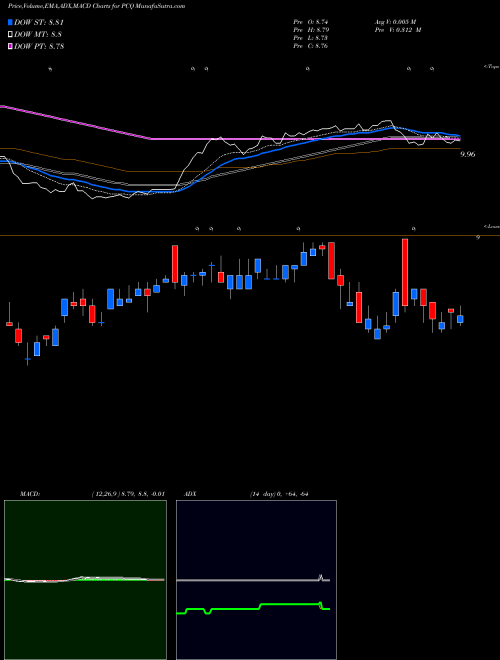The width and height of the screenshot is (500, 660).
Task: Click the MACD parameters '(12,26,9) 8.79, 8.8, -0.01'
Action: pyautogui.click(x=128, y=494)
